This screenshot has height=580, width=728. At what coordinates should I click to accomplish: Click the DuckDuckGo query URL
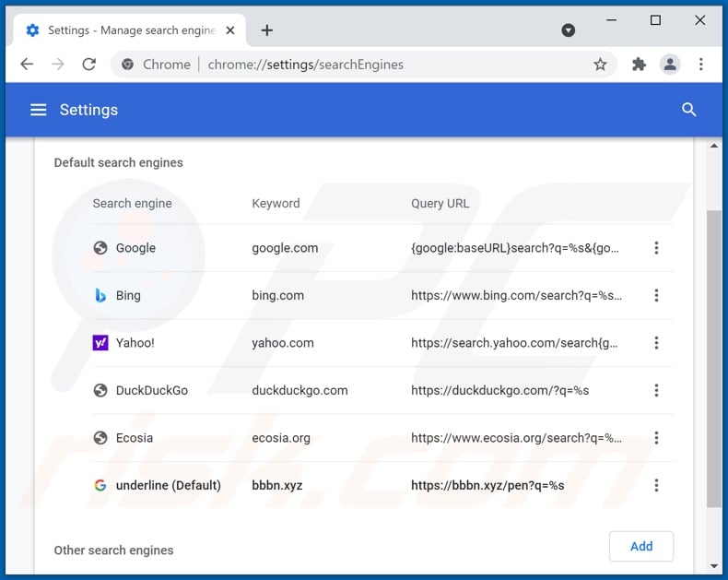[x=500, y=390]
